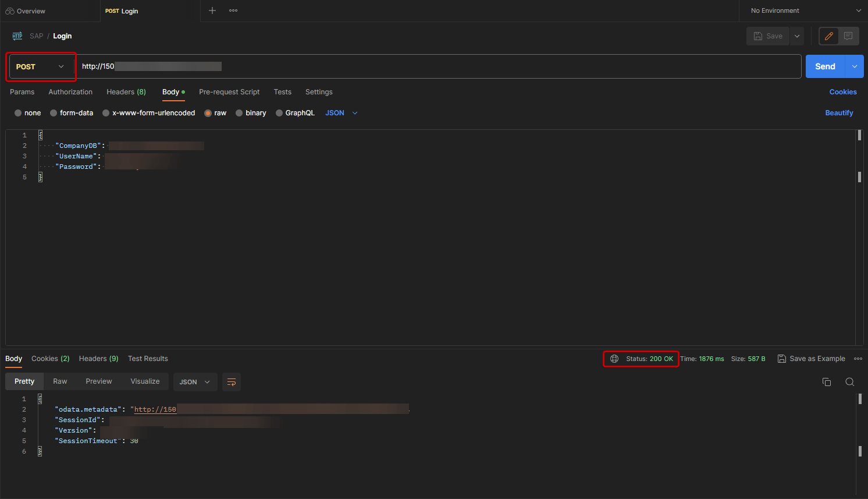Open the comments panel icon
This screenshot has height=499, width=868.
coord(848,36)
